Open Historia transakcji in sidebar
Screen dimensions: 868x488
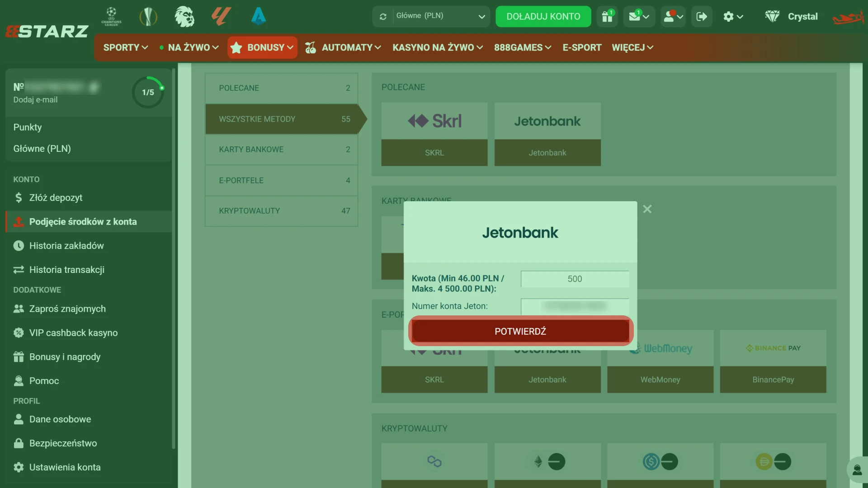click(x=66, y=270)
